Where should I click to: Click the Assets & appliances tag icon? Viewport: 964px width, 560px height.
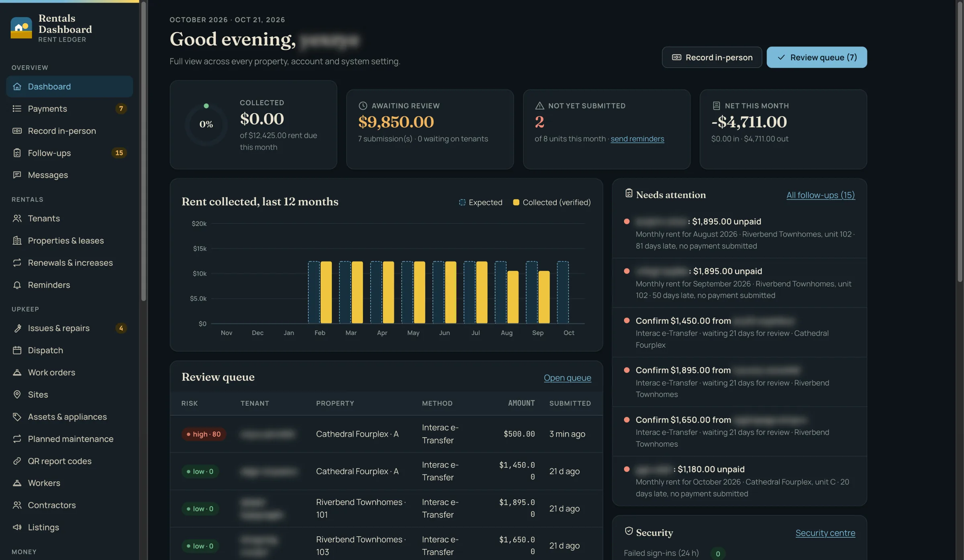[x=17, y=417]
